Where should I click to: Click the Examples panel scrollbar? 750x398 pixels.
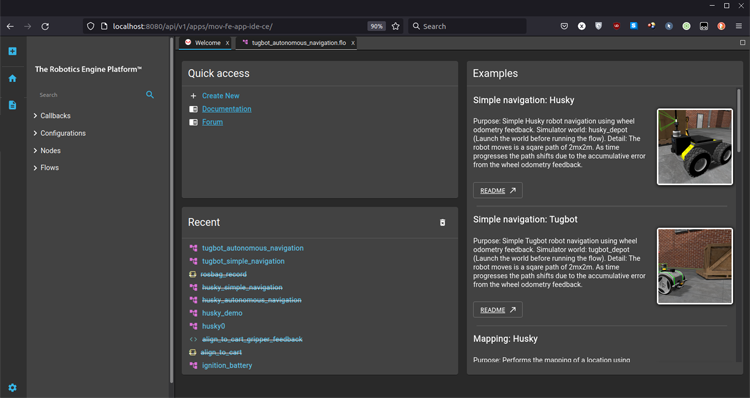pos(739,121)
